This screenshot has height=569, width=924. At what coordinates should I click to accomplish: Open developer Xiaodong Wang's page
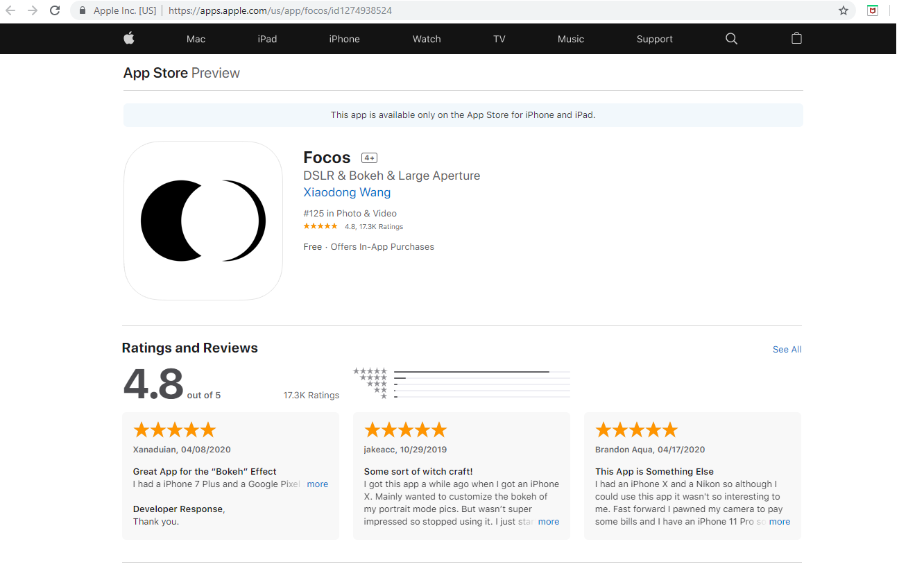click(x=347, y=192)
